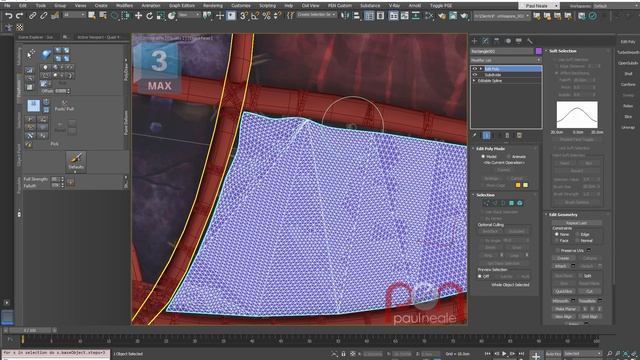The height and width of the screenshot is (360, 640).
Task: Click the Make Planar button
Action: [565, 309]
